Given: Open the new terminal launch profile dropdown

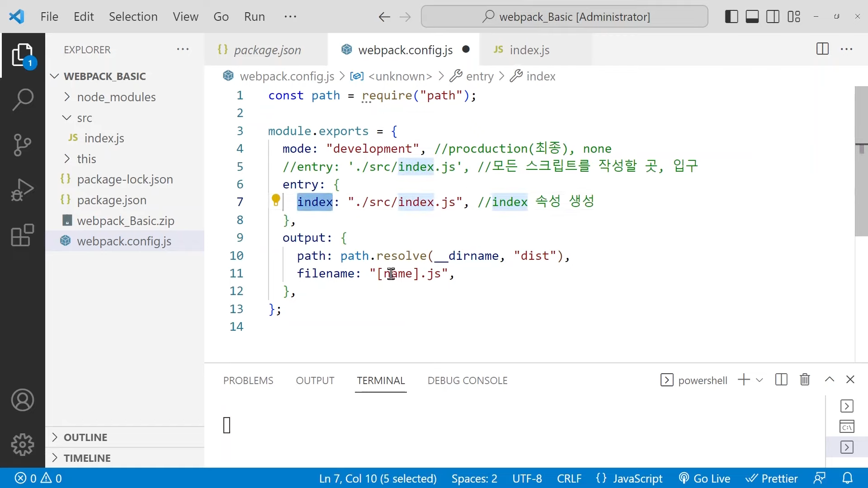Looking at the screenshot, I should [x=759, y=380].
